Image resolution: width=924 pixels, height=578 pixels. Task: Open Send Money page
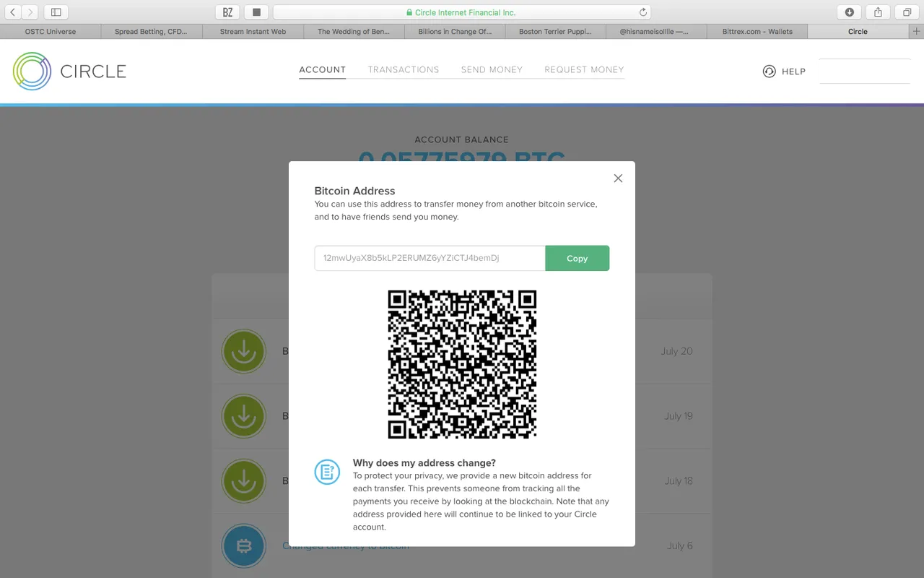point(492,70)
